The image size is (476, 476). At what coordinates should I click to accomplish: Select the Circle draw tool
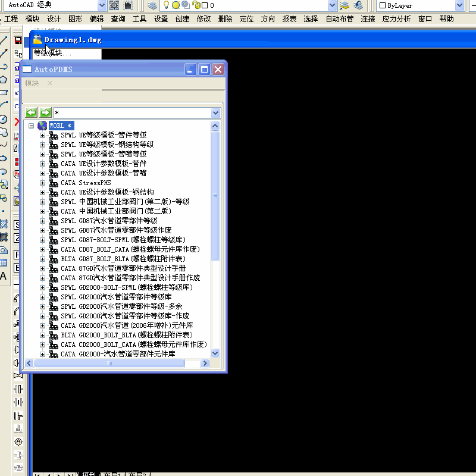click(4, 120)
